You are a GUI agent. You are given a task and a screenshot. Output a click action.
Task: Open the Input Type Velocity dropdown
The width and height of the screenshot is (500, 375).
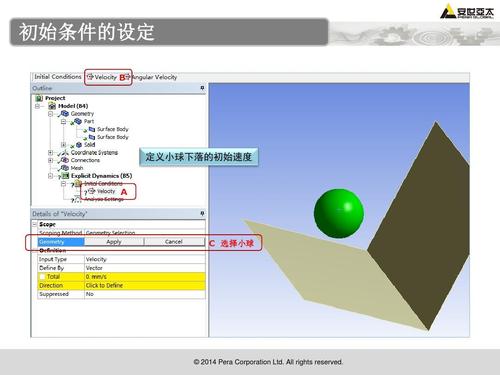tap(145, 259)
